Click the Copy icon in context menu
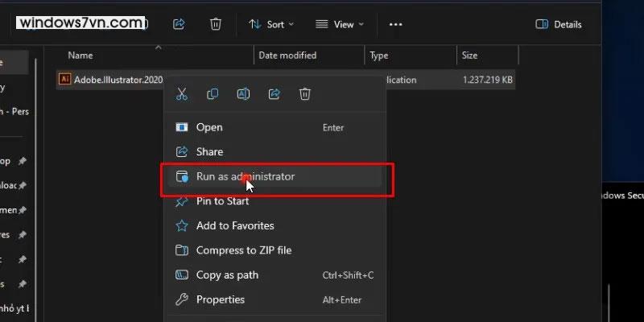Image resolution: width=644 pixels, height=322 pixels. (x=213, y=94)
